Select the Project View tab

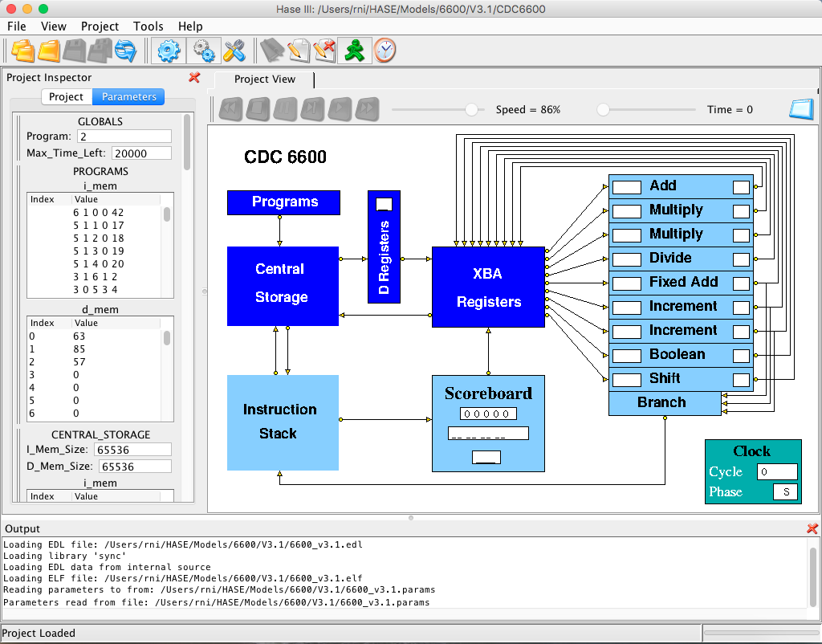tap(265, 79)
